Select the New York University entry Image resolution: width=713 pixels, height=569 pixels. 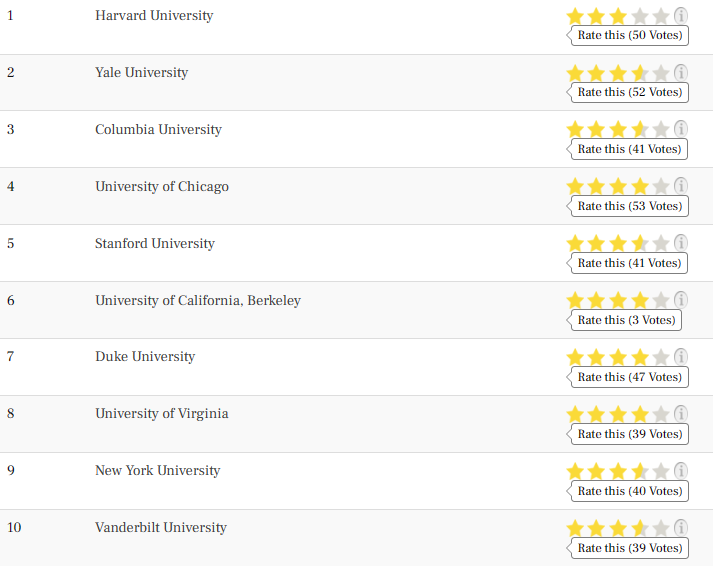pyautogui.click(x=157, y=470)
